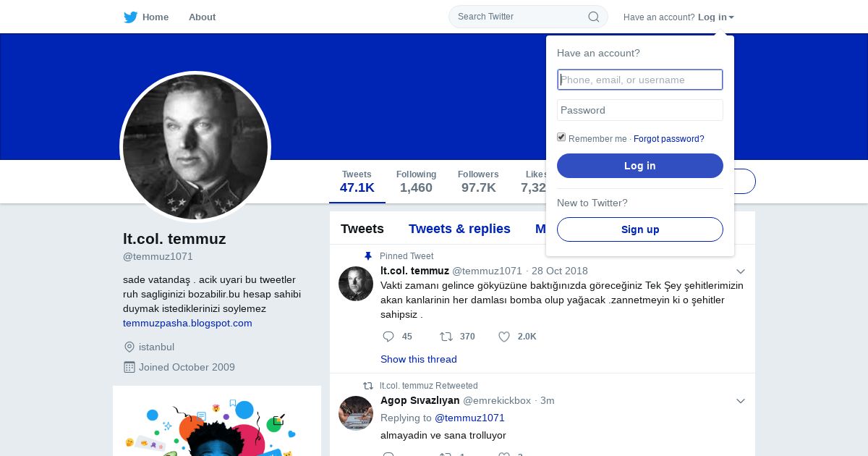This screenshot has width=868, height=456.
Task: Open the About menu item
Action: 202,17
